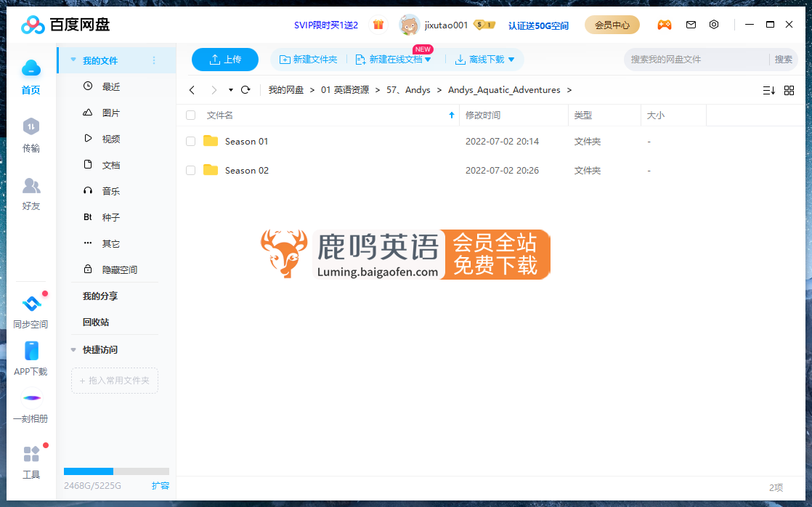Click 认证送50G空间 link

coord(538,25)
